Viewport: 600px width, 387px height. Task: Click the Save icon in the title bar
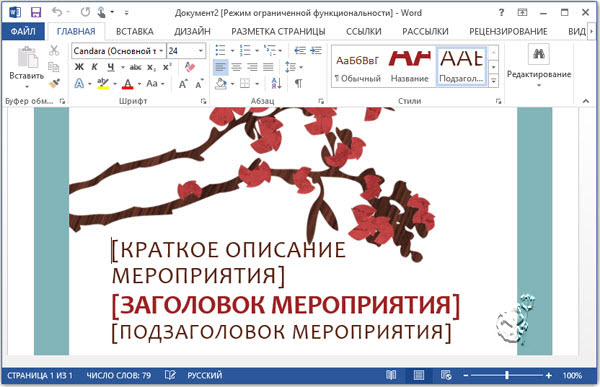coord(36,12)
